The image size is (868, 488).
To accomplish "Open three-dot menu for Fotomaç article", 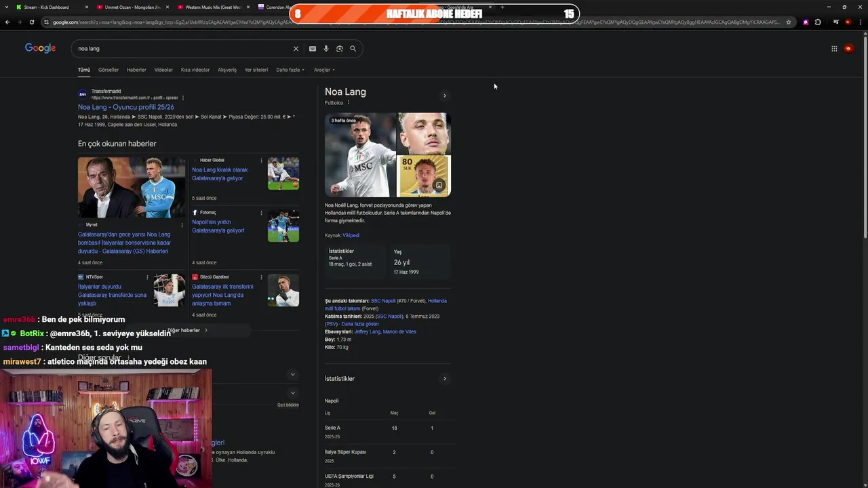I will tap(261, 213).
